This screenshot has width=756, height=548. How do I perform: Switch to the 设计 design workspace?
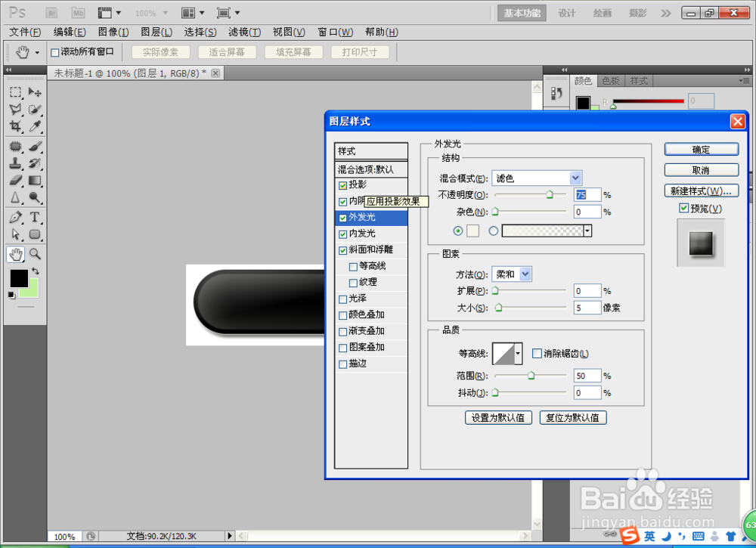(567, 13)
